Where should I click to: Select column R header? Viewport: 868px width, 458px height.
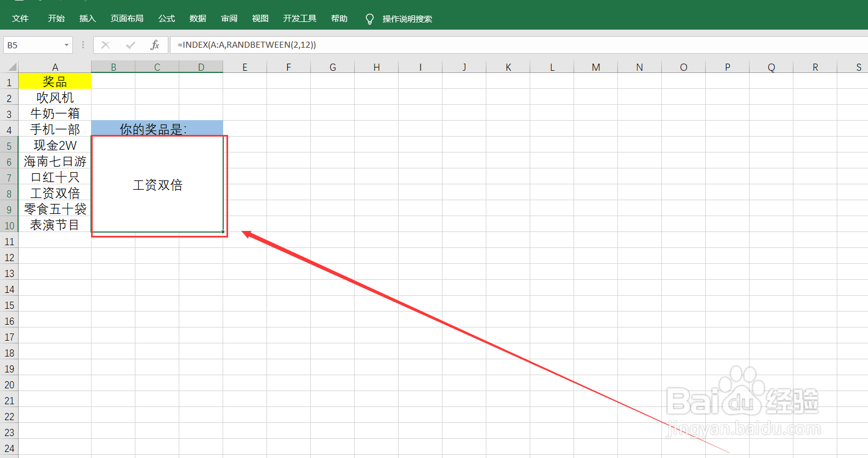point(815,67)
